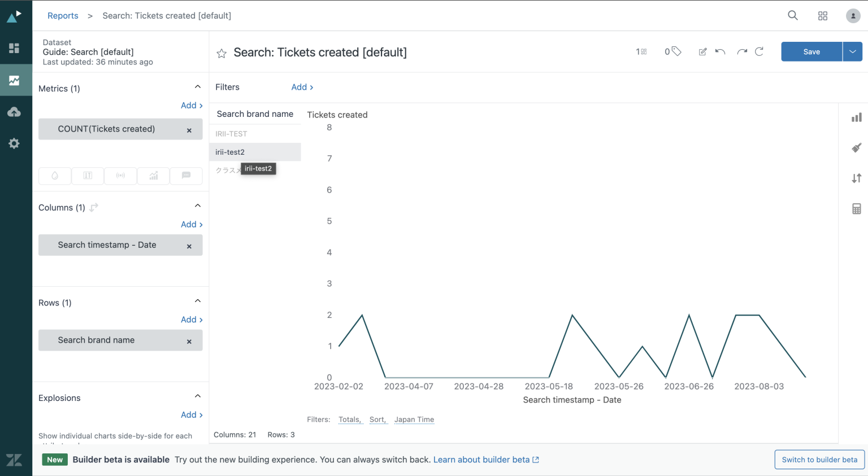
Task: Open the Reports chart icon in sidebar
Action: [x=14, y=80]
